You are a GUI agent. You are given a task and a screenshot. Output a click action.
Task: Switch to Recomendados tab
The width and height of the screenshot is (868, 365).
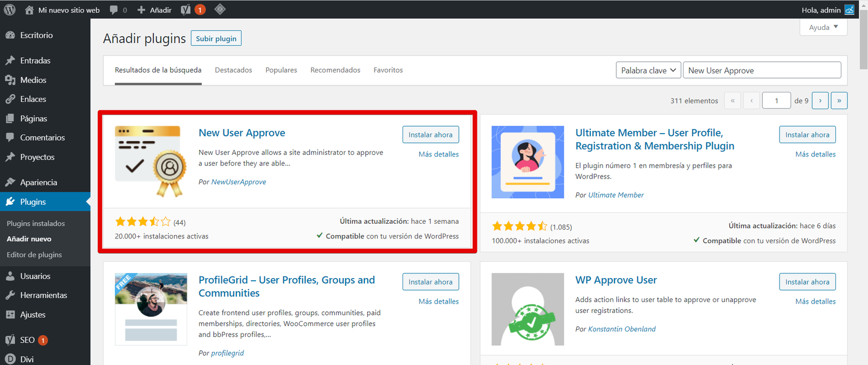click(x=335, y=70)
